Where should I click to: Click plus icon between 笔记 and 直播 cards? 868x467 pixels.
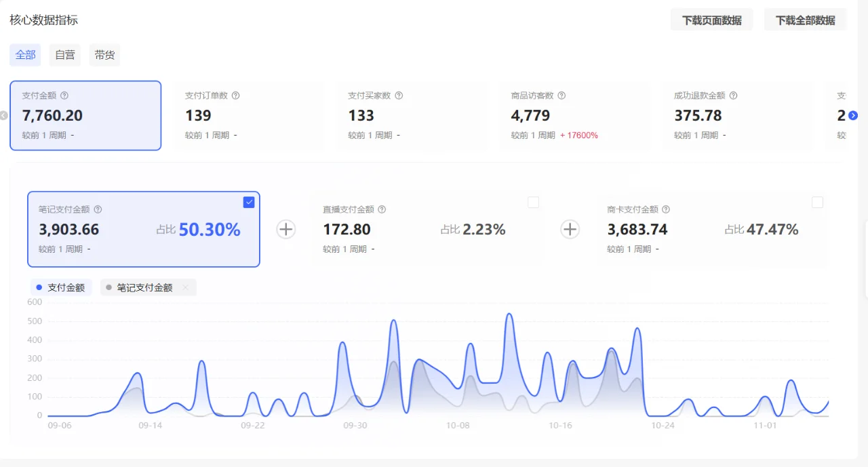click(x=286, y=229)
